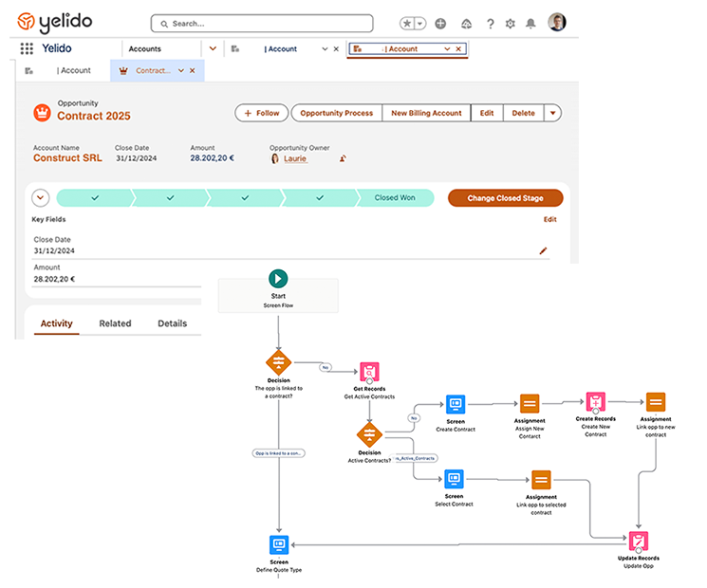Open the favorites list dropdown
This screenshot has height=588, width=707.
pos(419,24)
